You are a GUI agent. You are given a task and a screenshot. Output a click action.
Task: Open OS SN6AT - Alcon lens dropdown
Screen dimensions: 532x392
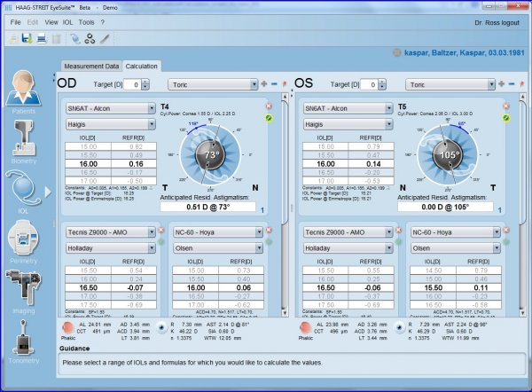coord(348,108)
